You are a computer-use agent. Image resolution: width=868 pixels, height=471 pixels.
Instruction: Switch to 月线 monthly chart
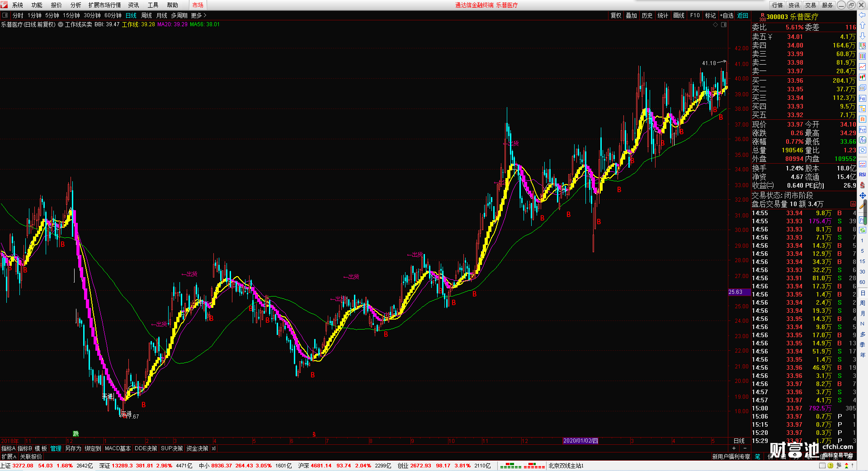(162, 15)
